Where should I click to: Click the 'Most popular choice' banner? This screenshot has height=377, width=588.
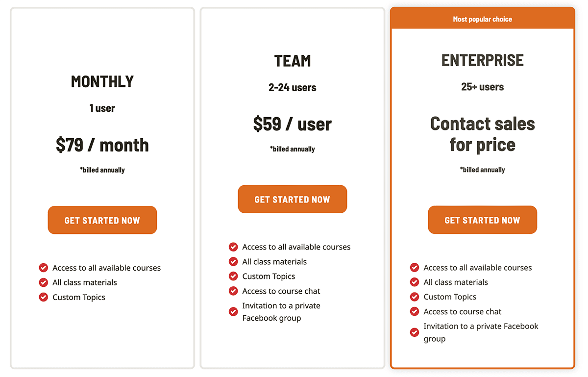tap(482, 20)
